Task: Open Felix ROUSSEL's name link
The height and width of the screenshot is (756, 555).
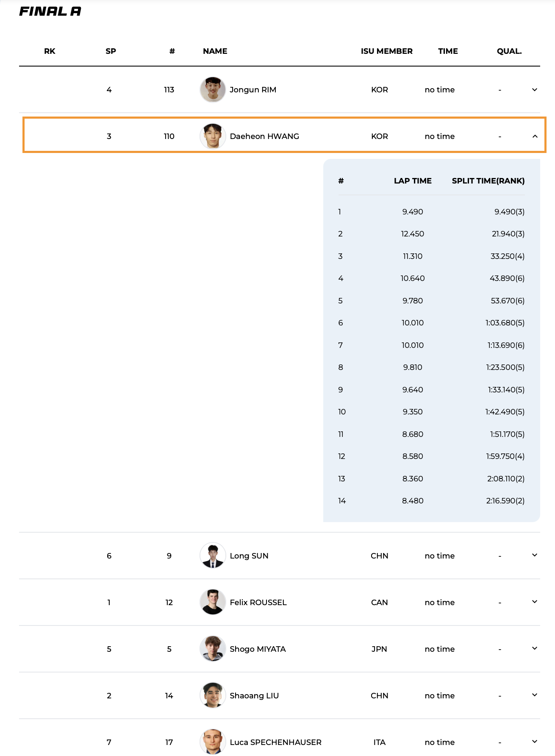Action: tap(258, 603)
